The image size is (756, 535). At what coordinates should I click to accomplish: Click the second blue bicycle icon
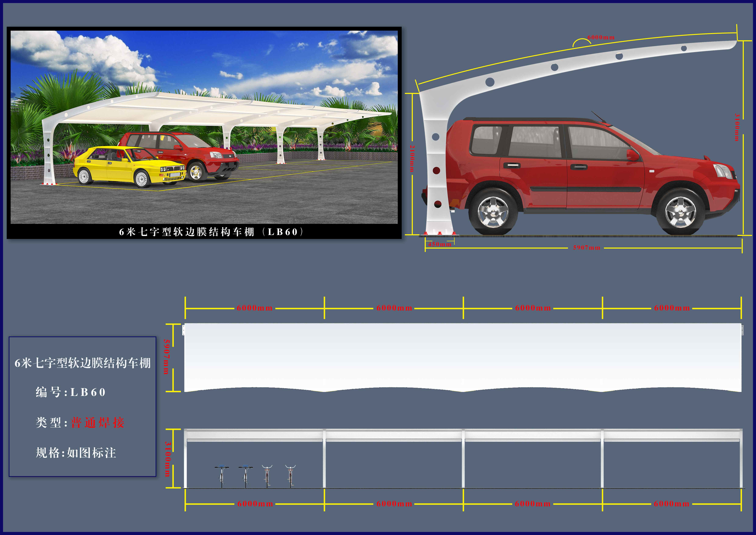(245, 476)
